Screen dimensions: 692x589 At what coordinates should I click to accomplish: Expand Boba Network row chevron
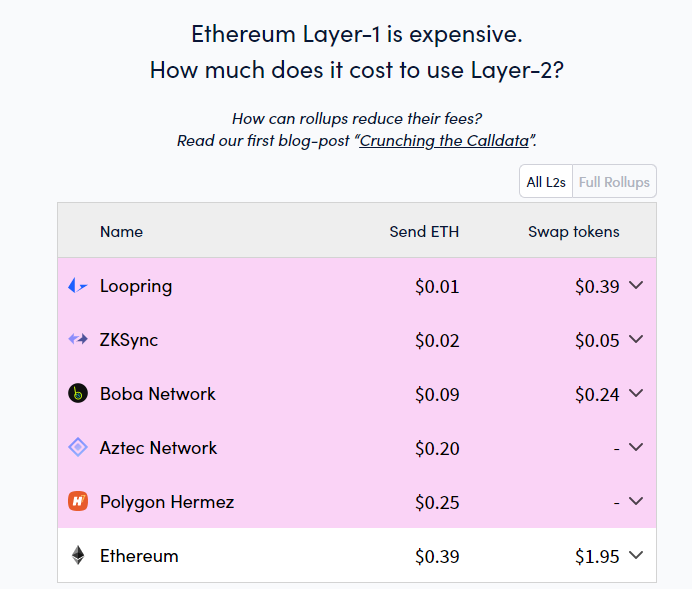[x=636, y=393]
